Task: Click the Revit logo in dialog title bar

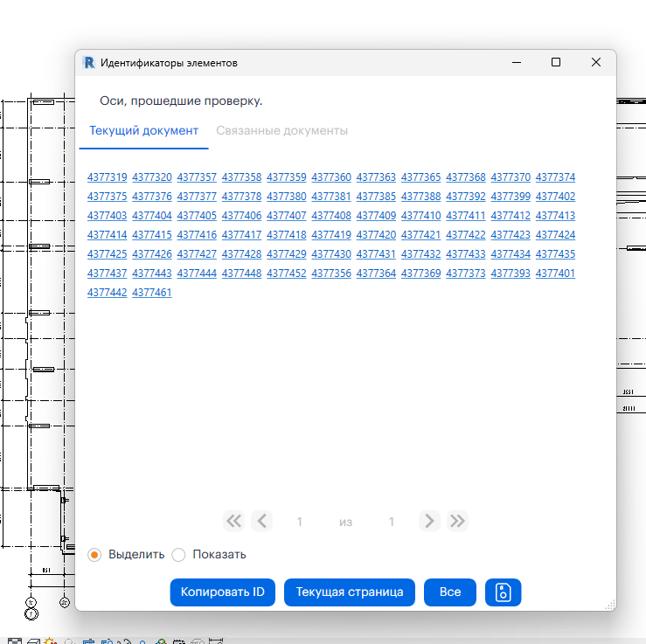Action: click(x=89, y=63)
